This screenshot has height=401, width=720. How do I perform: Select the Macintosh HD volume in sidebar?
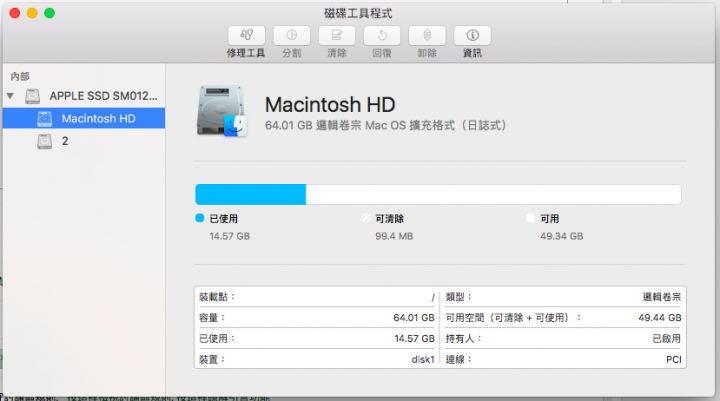pos(84,119)
